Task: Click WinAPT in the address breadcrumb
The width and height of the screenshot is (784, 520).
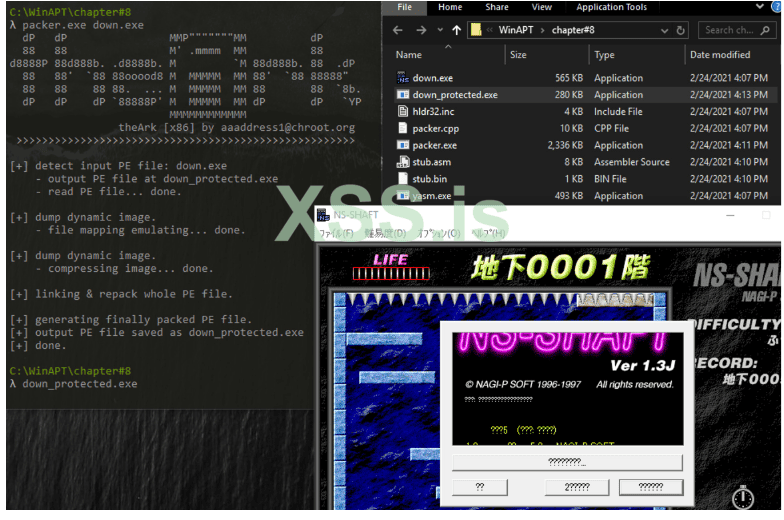Action: [x=516, y=30]
